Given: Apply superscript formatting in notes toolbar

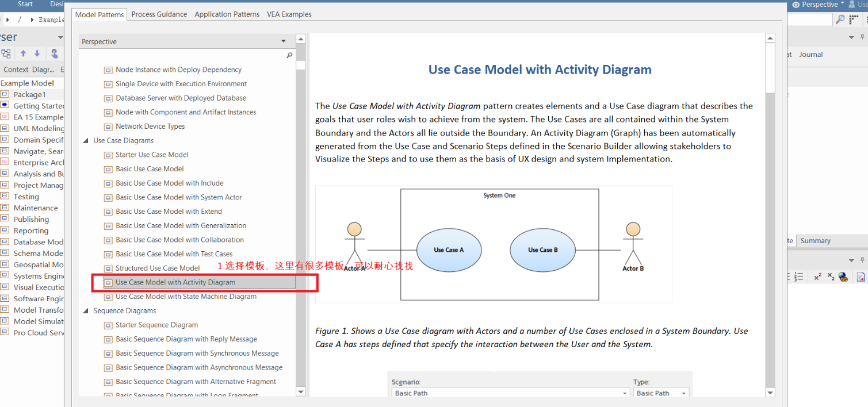Looking at the screenshot, I should (817, 277).
